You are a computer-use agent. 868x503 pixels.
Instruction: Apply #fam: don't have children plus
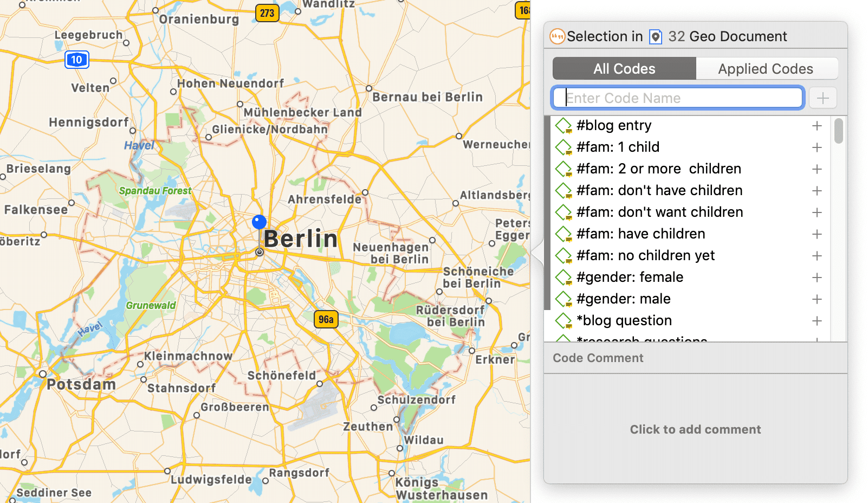tap(817, 191)
